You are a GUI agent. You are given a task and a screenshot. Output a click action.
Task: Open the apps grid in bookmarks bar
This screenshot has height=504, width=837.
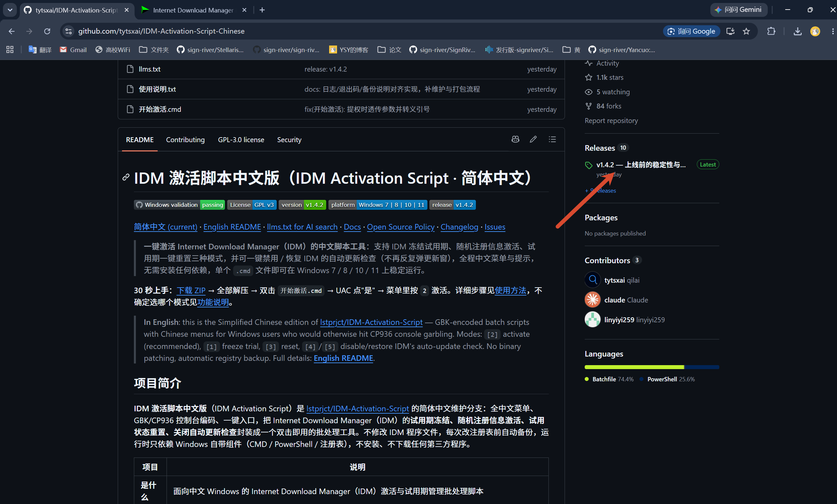[x=10, y=49]
